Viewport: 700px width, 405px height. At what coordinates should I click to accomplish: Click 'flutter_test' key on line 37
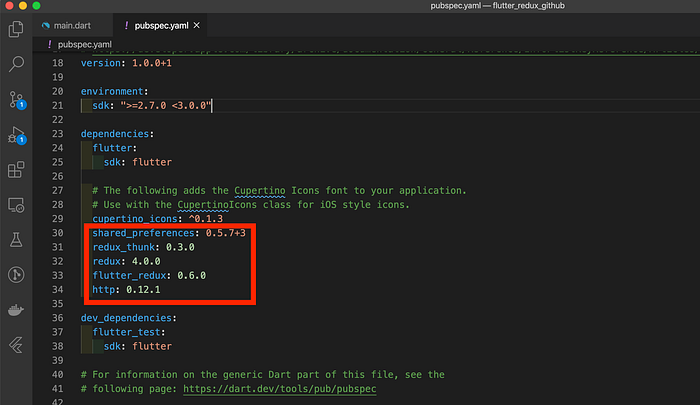(126, 332)
